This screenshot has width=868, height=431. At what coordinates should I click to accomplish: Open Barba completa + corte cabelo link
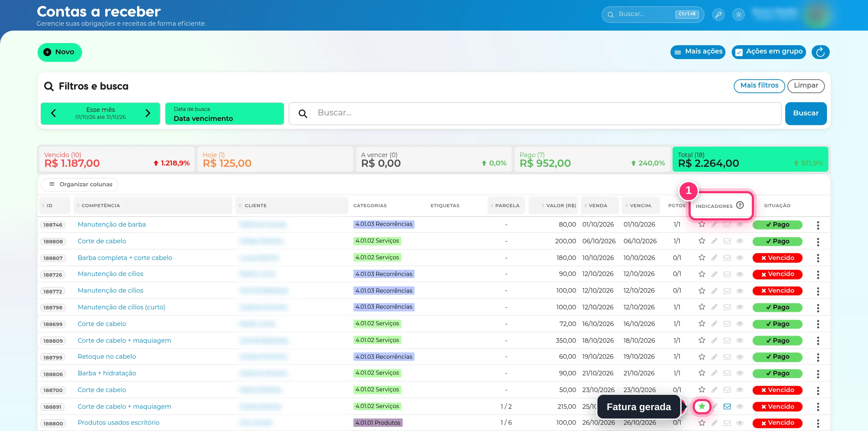[x=125, y=258]
